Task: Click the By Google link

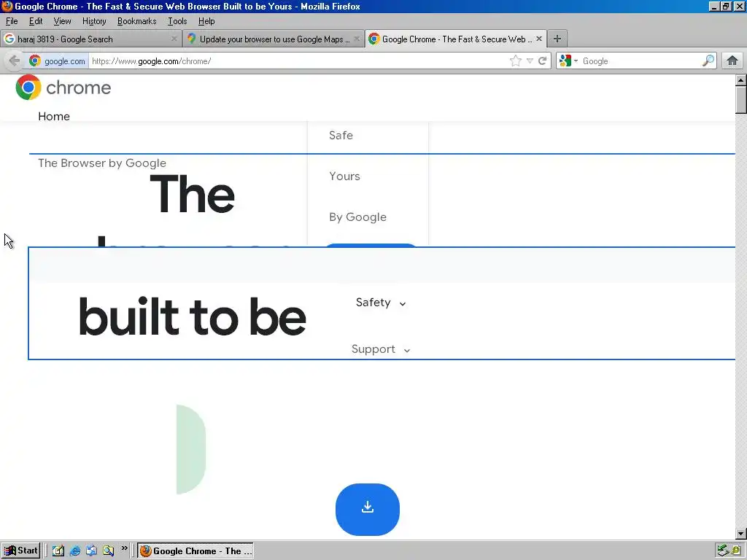Action: click(x=357, y=217)
